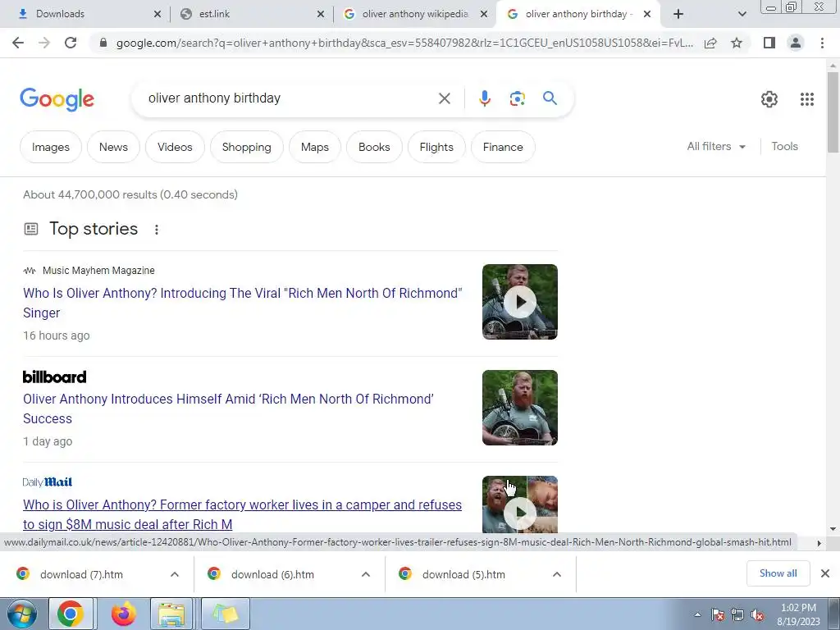Switch to the Downloads tab
The height and width of the screenshot is (630, 840).
(x=85, y=14)
